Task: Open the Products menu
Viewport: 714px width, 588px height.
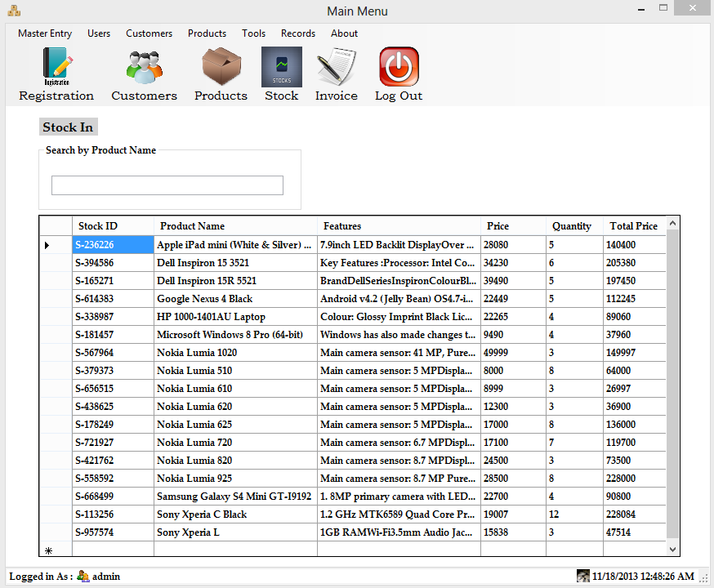Action: click(x=207, y=33)
